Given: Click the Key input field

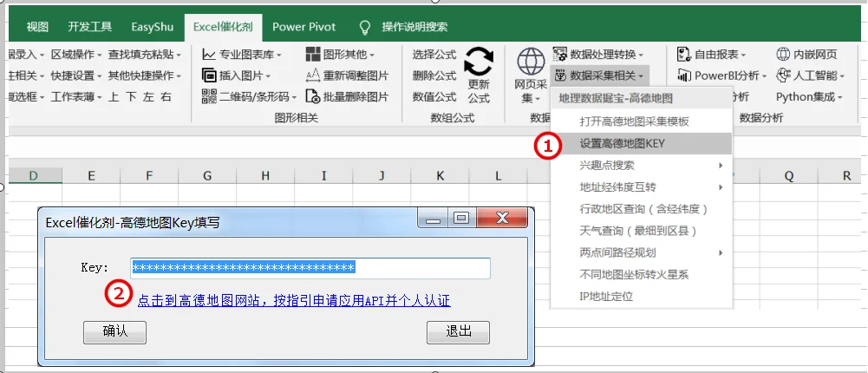Looking at the screenshot, I should click(310, 268).
